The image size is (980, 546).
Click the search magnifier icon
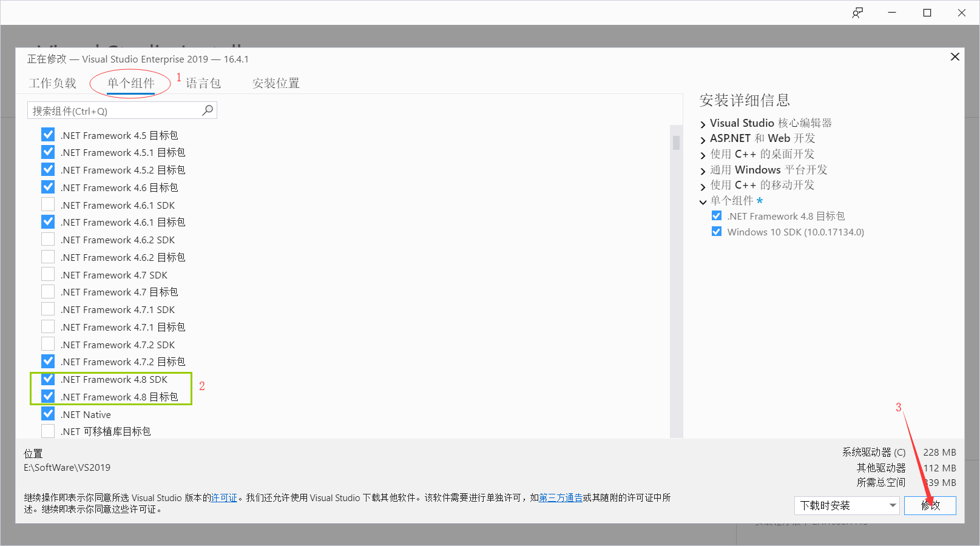click(208, 110)
